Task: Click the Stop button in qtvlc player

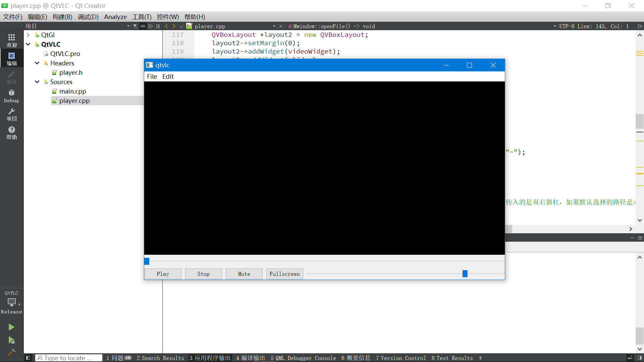Action: click(203, 274)
